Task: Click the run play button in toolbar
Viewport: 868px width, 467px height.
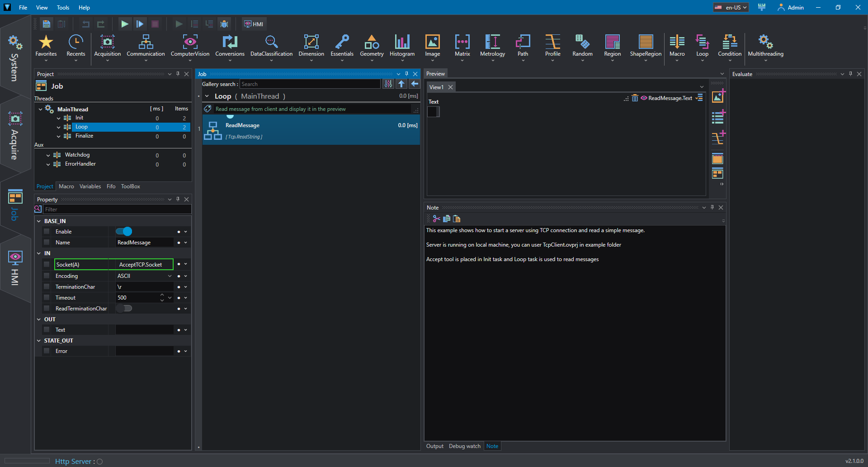Action: (124, 24)
